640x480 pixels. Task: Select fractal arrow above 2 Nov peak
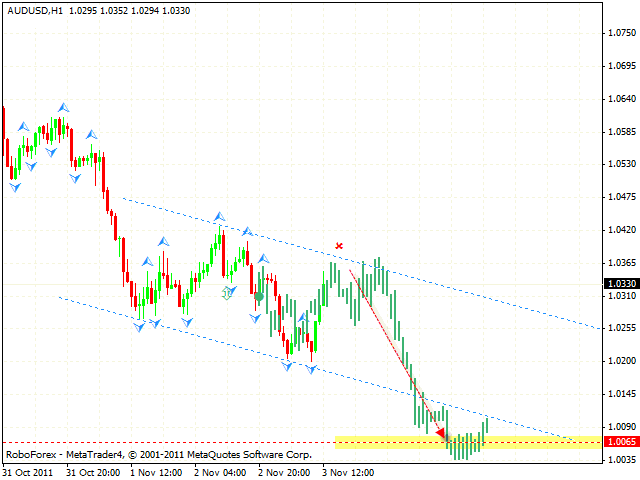point(219,216)
